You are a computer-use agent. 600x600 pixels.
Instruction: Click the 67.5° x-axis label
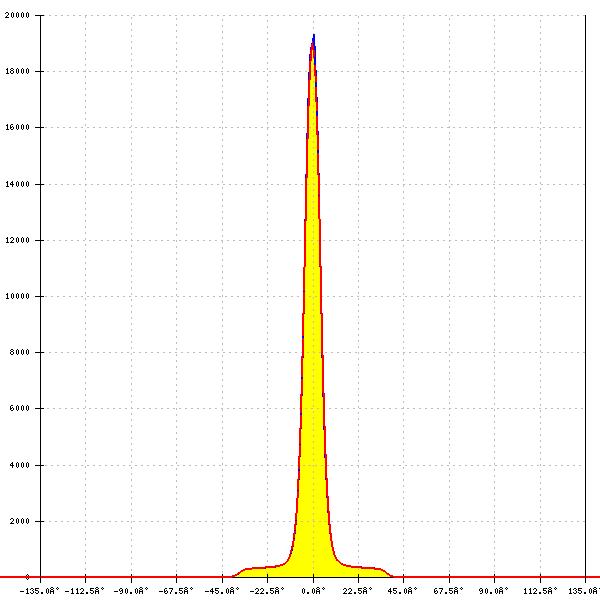[x=448, y=591]
